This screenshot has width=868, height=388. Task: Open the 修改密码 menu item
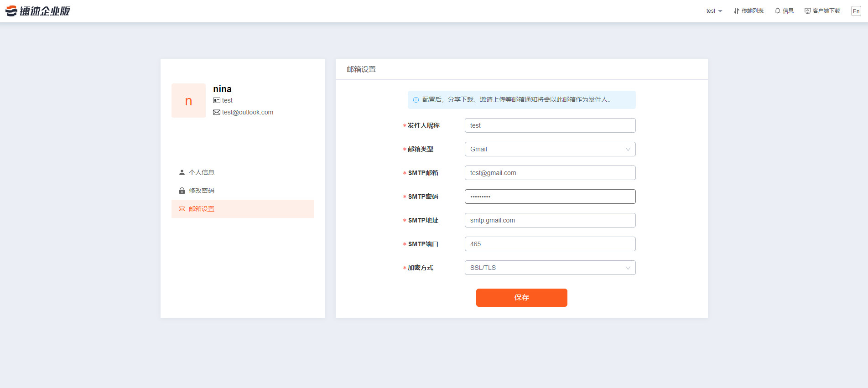pyautogui.click(x=202, y=191)
